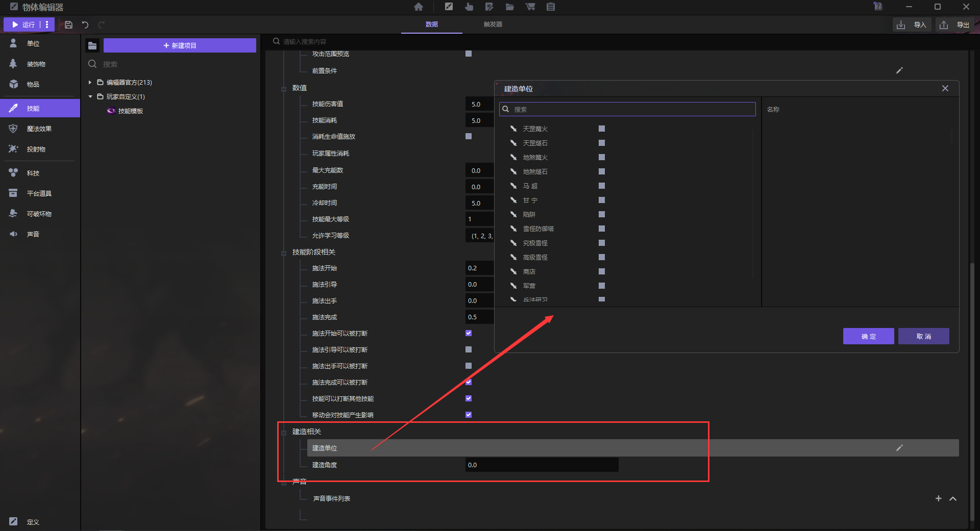The width and height of the screenshot is (980, 531).
Task: Uncheck 技能可以打断其他技能 checkbox
Action: (469, 398)
